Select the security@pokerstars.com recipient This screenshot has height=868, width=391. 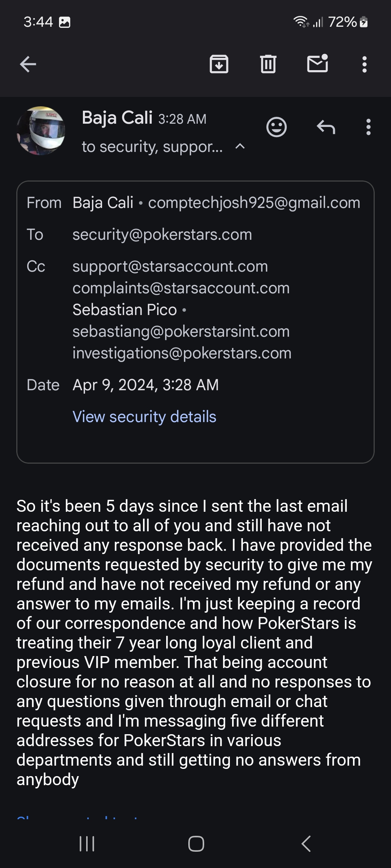162,234
